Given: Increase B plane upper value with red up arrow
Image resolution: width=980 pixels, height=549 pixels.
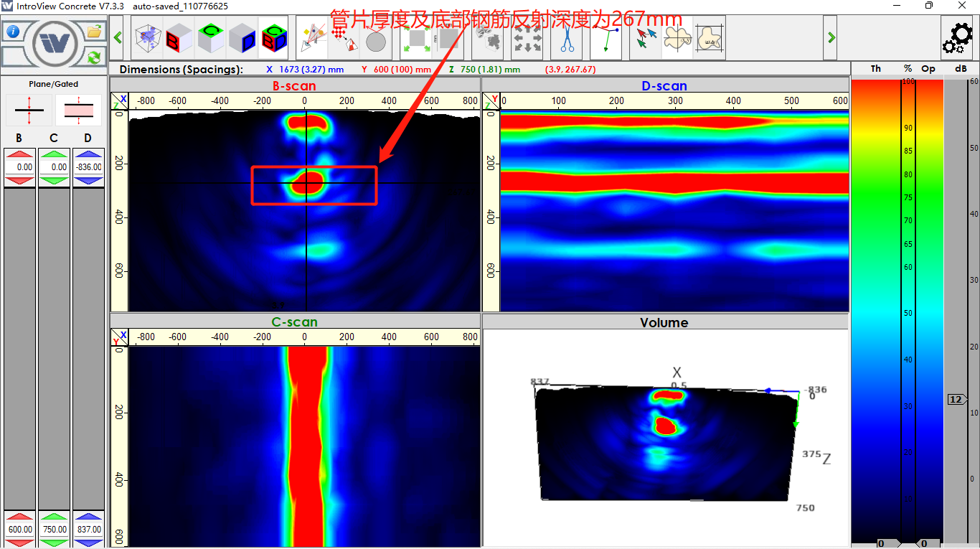Looking at the screenshot, I should click(19, 154).
